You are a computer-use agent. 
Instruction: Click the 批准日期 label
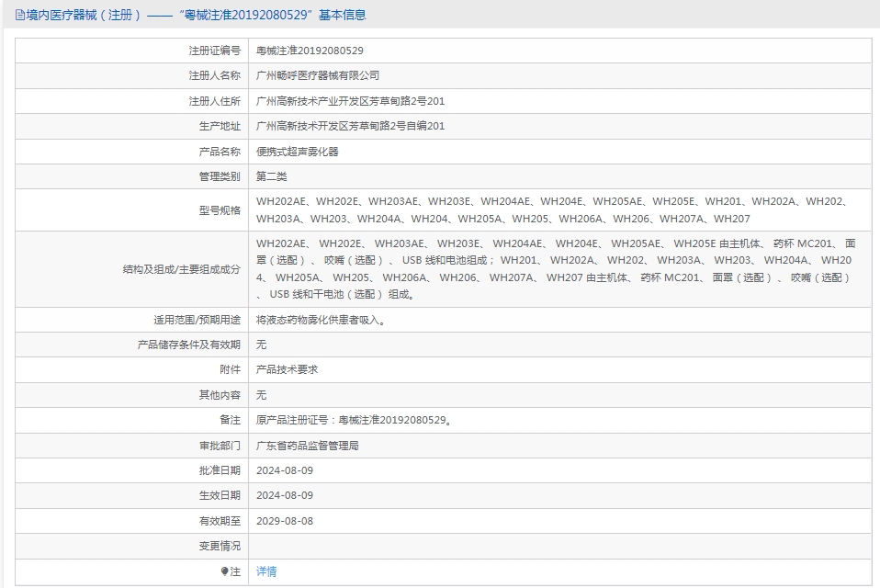click(x=220, y=470)
